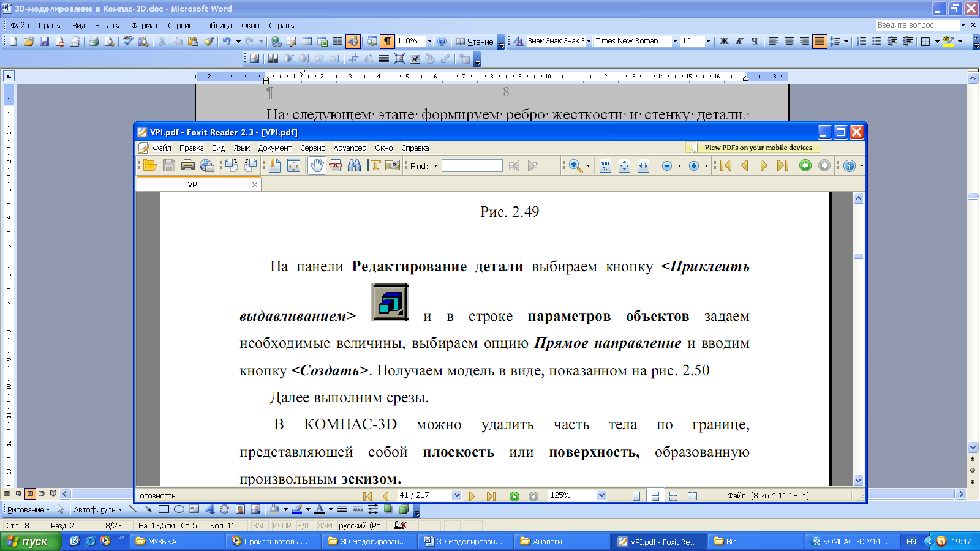Image resolution: width=980 pixels, height=551 pixels.
Task: Jump to last page in Foxit toolbar
Action: tap(783, 166)
